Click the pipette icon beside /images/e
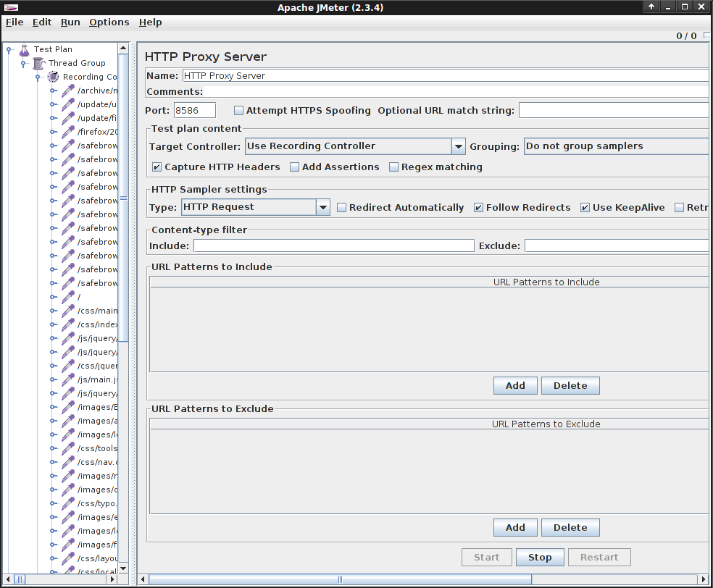The width and height of the screenshot is (713, 588). [x=68, y=517]
